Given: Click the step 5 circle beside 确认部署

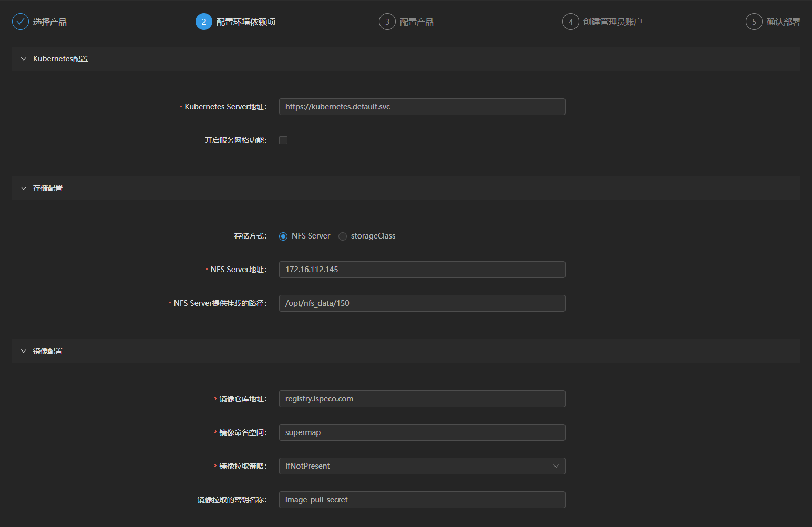Looking at the screenshot, I should pos(754,22).
